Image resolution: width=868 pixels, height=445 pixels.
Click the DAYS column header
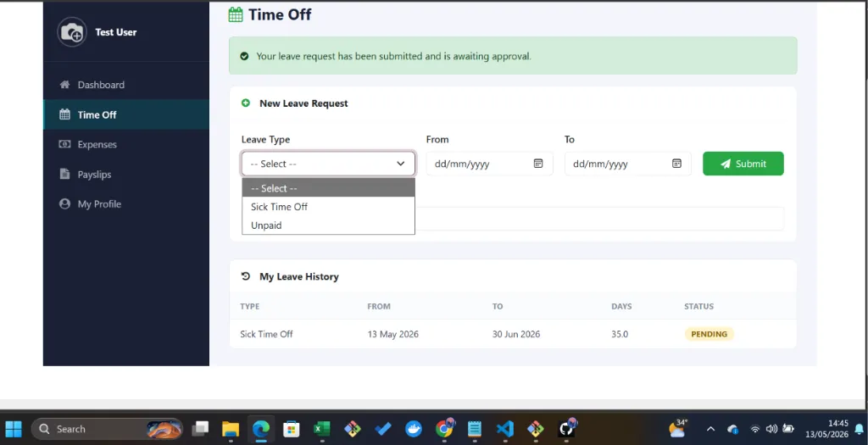pos(621,306)
